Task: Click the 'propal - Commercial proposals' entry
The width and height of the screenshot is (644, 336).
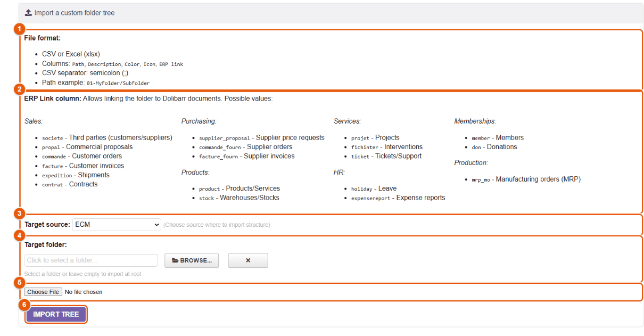Action: [x=87, y=147]
